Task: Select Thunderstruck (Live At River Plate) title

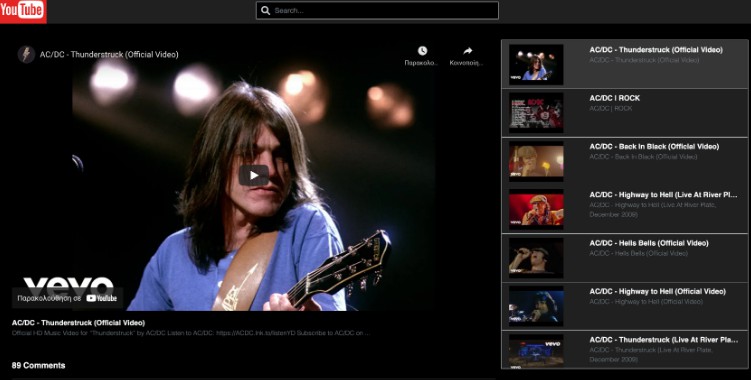Action: click(x=664, y=340)
